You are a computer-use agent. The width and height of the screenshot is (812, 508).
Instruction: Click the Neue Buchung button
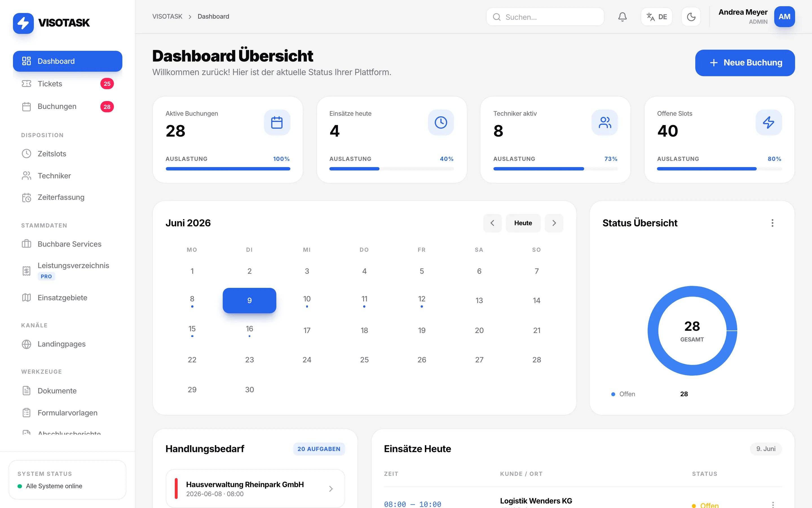click(745, 63)
